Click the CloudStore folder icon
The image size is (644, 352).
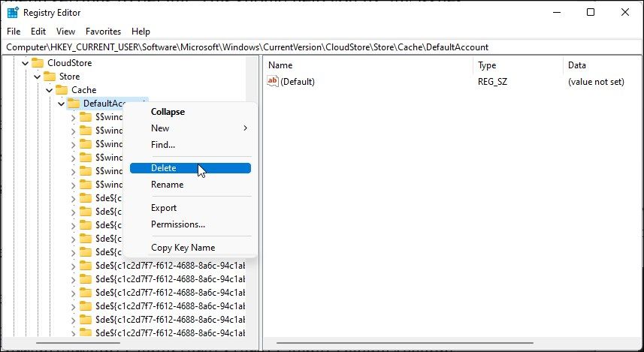tap(38, 63)
